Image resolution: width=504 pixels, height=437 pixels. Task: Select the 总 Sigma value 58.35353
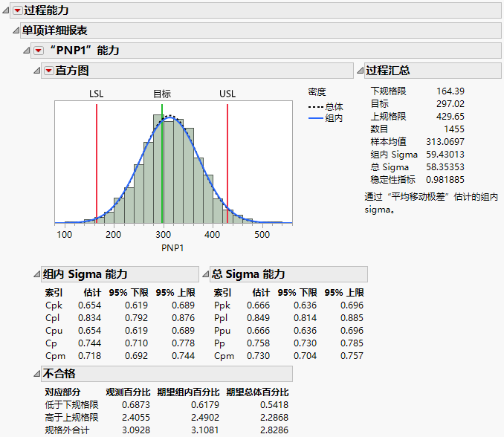coord(445,167)
